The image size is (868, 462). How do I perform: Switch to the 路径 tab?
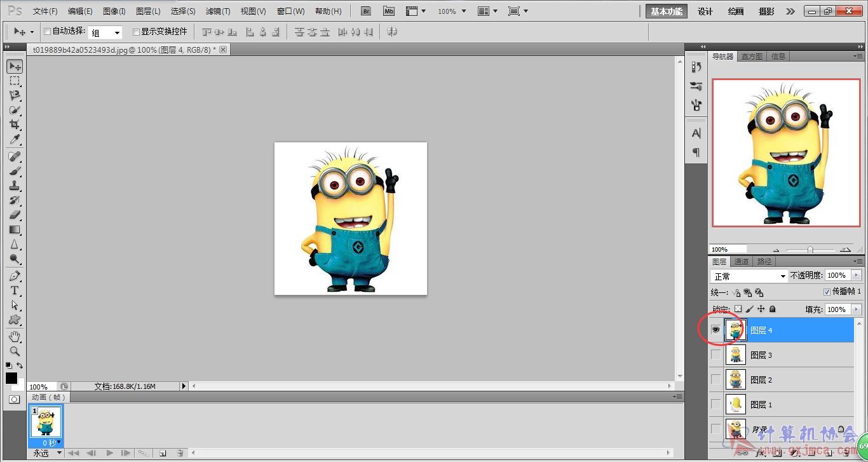click(x=764, y=262)
